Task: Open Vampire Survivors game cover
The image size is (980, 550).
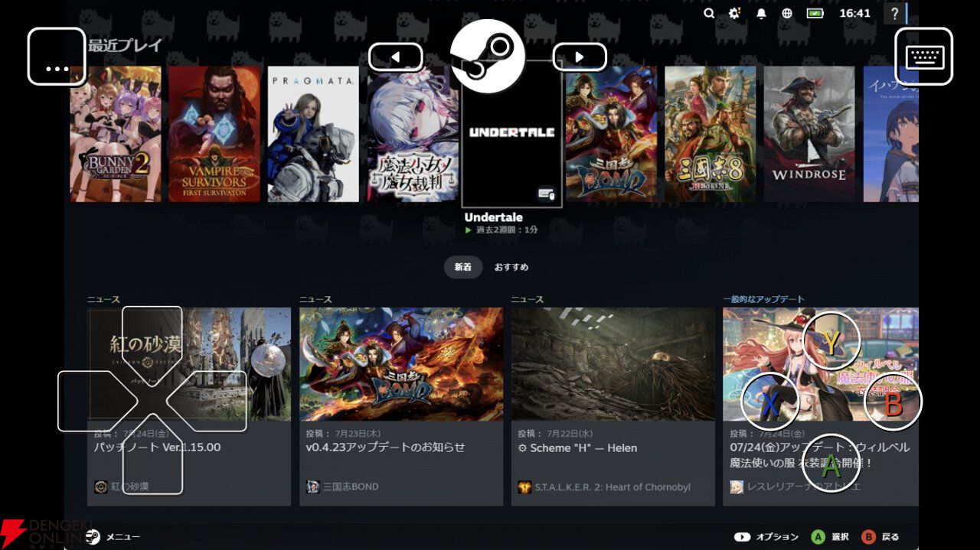Action: tap(214, 134)
